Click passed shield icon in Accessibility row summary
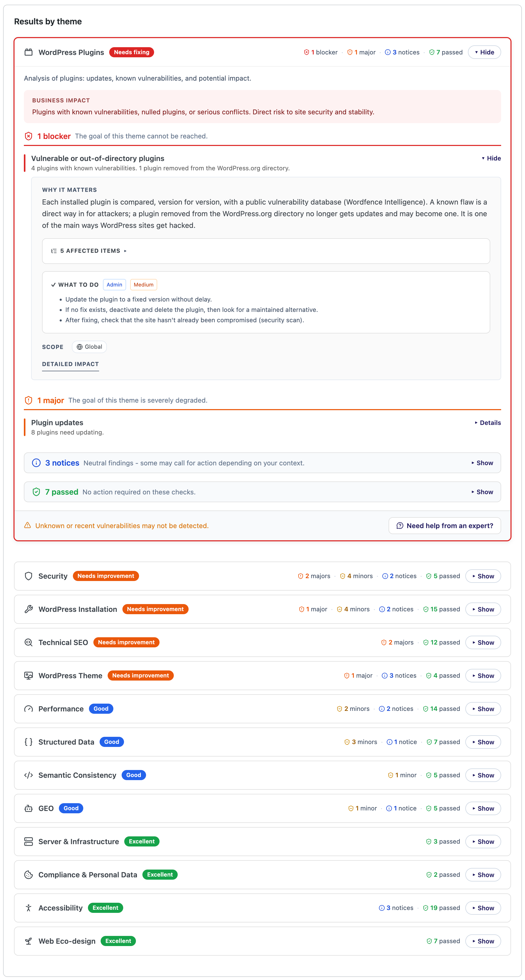This screenshot has height=980, width=525. 426,908
